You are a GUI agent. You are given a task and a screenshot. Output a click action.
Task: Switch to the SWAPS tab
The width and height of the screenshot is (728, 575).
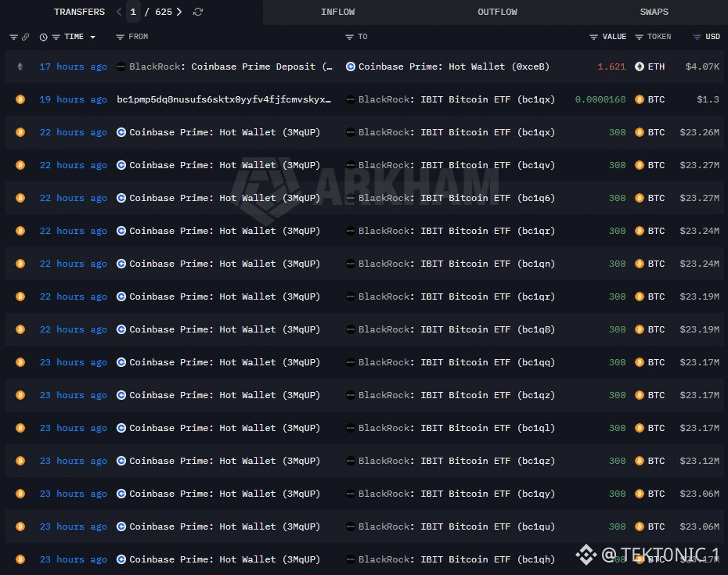tap(654, 12)
